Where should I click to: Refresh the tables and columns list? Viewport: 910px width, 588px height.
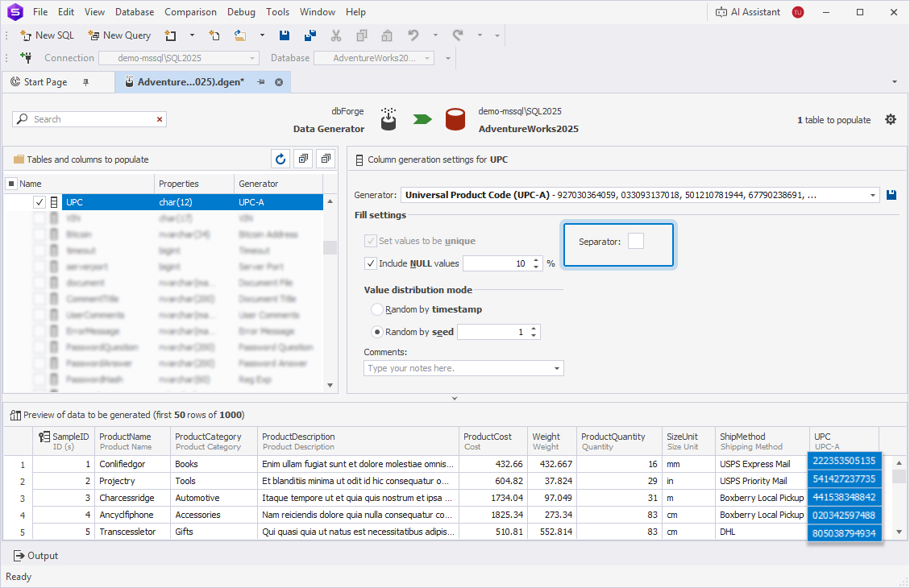(x=280, y=159)
